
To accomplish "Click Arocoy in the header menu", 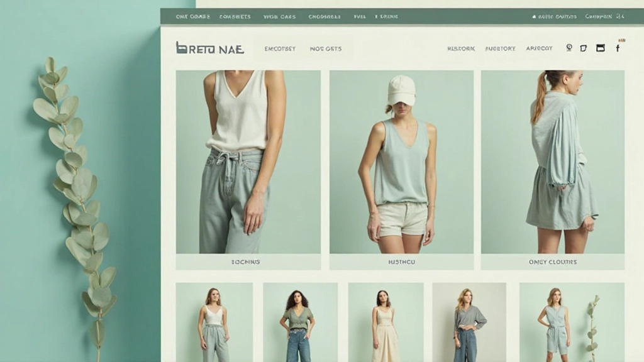I will tap(539, 48).
